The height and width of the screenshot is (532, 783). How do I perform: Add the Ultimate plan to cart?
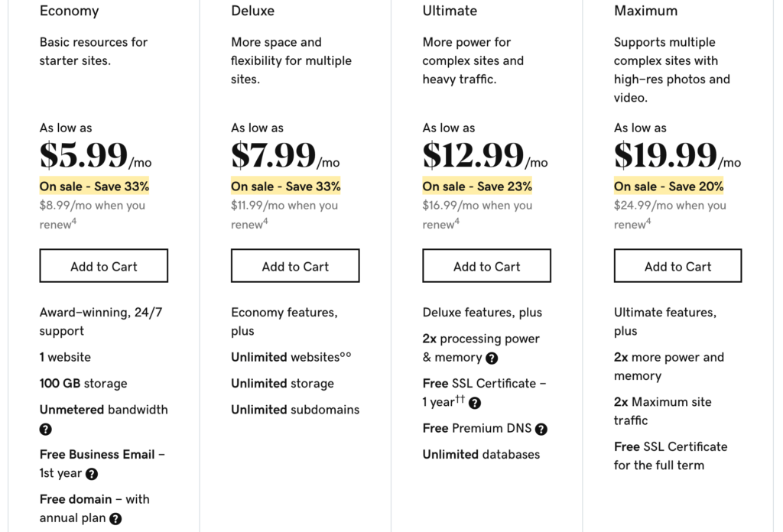486,266
